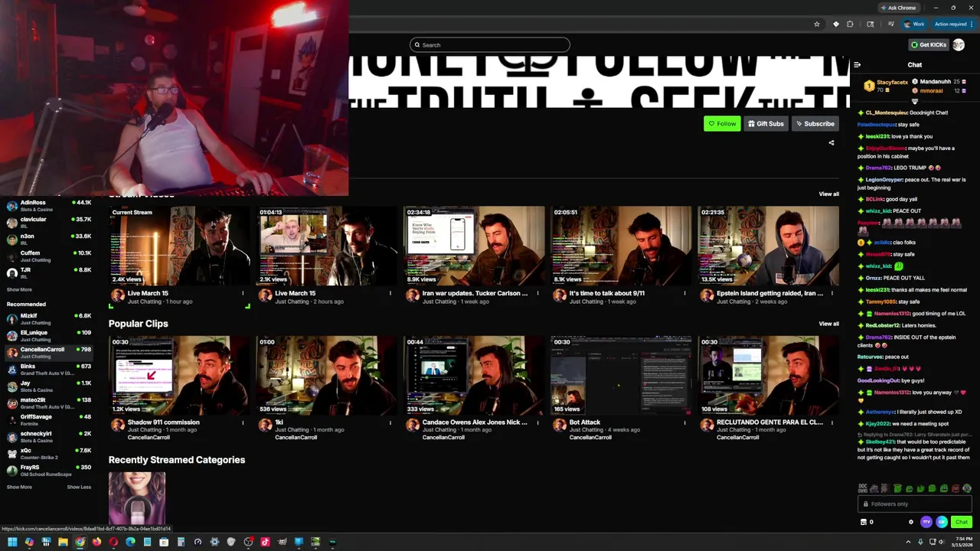The image size is (980, 551).
Task: Play the Candace Owens Alex Jones clip
Action: coord(474,375)
